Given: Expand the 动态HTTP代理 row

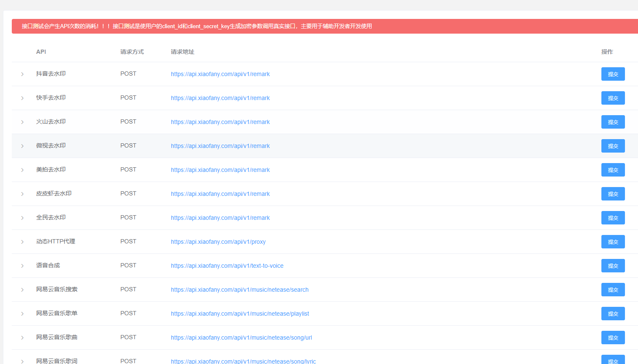Looking at the screenshot, I should [22, 242].
